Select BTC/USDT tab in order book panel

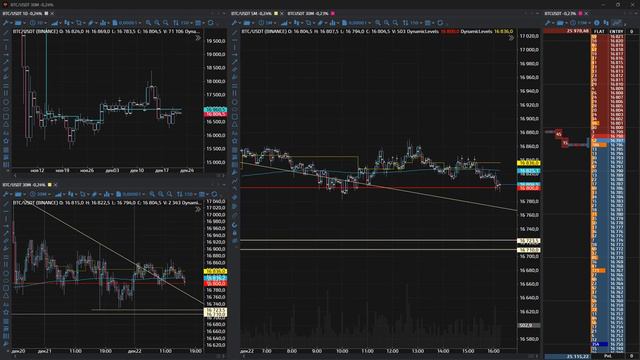pyautogui.click(x=560, y=13)
